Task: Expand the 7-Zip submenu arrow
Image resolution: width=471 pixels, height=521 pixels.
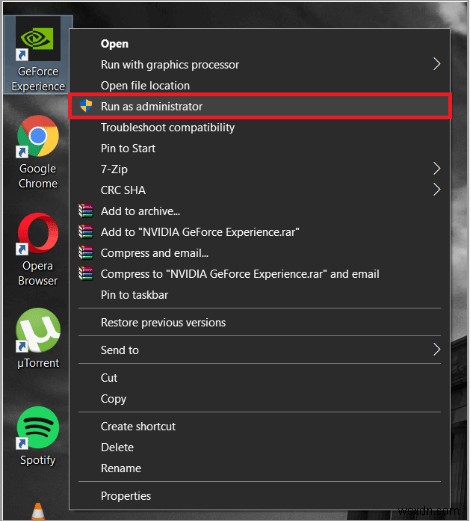Action: [437, 169]
